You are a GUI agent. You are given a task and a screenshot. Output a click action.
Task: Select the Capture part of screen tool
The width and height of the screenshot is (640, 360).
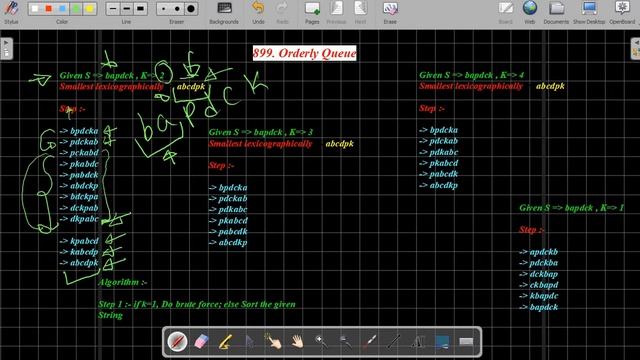[442, 342]
